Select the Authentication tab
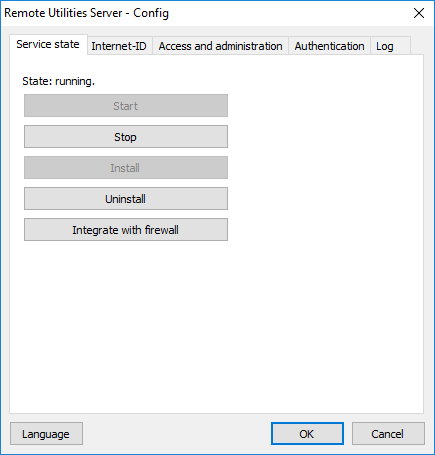435x455 pixels. [x=329, y=46]
